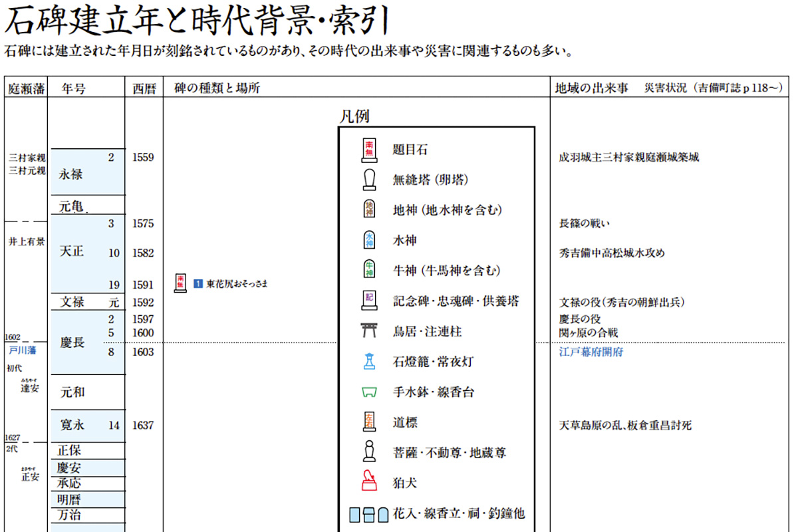Select the blue 石燈籠・常夜灯 lantern icon
The height and width of the screenshot is (532, 798).
[x=369, y=361]
